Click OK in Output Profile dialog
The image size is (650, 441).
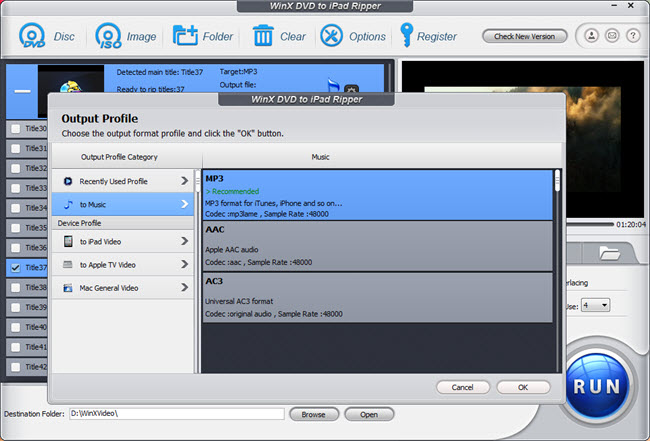point(523,387)
